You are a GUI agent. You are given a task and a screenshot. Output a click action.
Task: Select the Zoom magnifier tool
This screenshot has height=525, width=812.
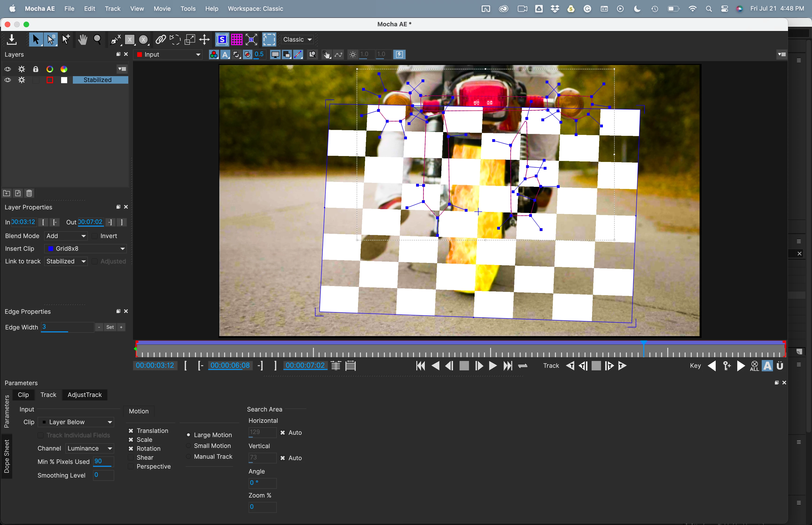click(98, 39)
